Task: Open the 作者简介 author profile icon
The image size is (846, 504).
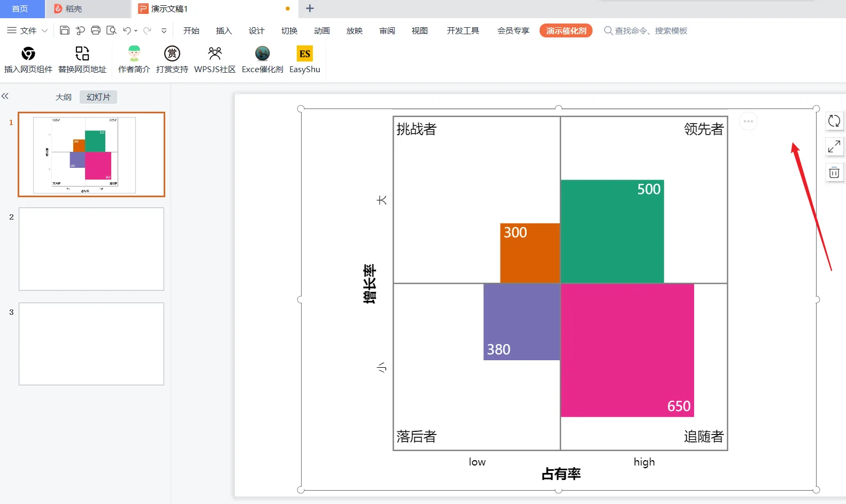Action: 134,53
